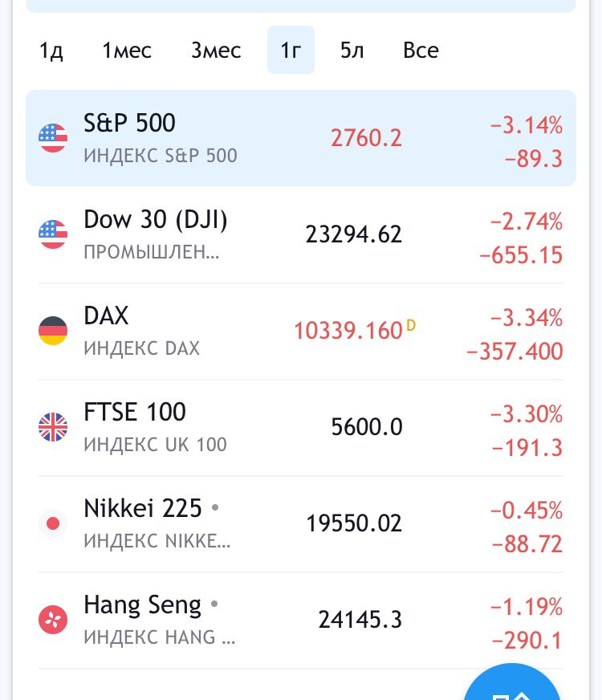Viewport: 602px width, 700px height.
Task: Select the active 1г range tab
Action: 291,50
